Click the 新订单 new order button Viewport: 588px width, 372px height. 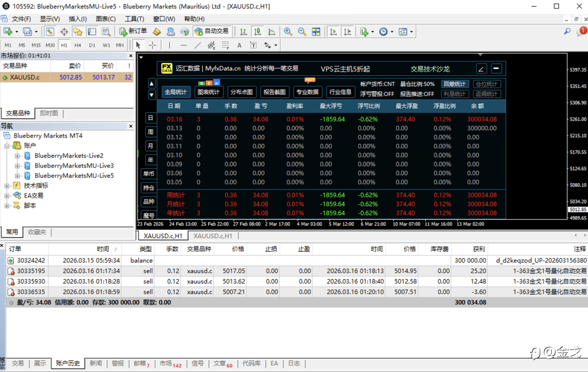[x=133, y=31]
